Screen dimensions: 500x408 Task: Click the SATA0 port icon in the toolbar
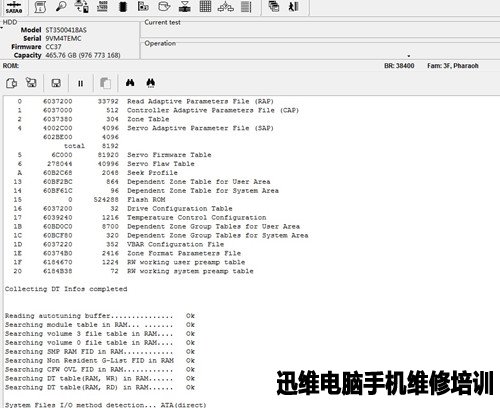(14, 7)
